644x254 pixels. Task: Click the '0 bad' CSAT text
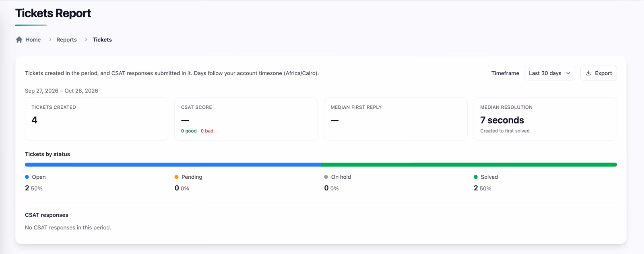(207, 131)
